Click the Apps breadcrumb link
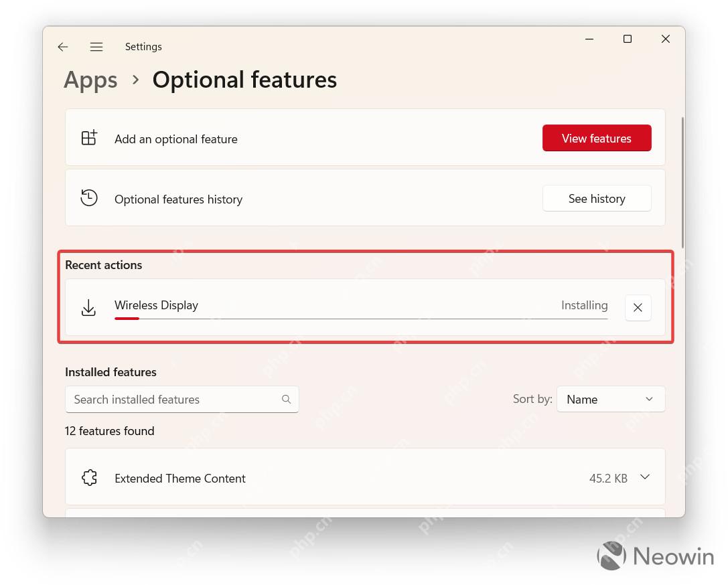The width and height of the screenshot is (728, 585). [90, 80]
